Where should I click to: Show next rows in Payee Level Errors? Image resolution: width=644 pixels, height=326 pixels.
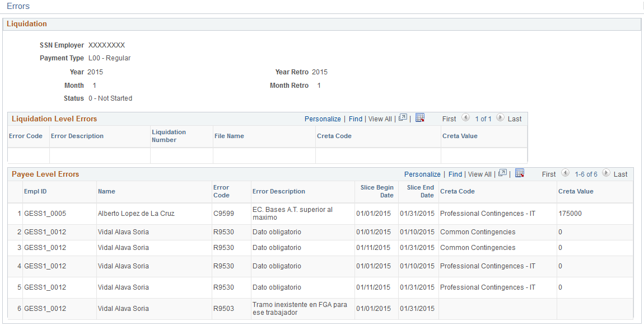pyautogui.click(x=606, y=173)
